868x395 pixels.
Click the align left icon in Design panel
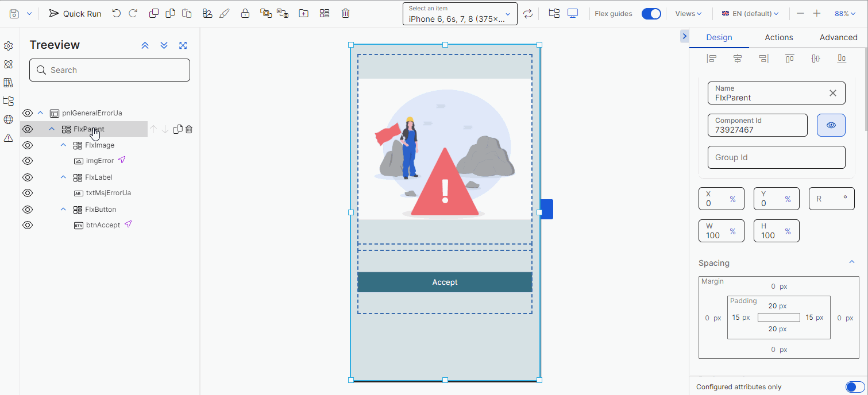click(x=712, y=58)
